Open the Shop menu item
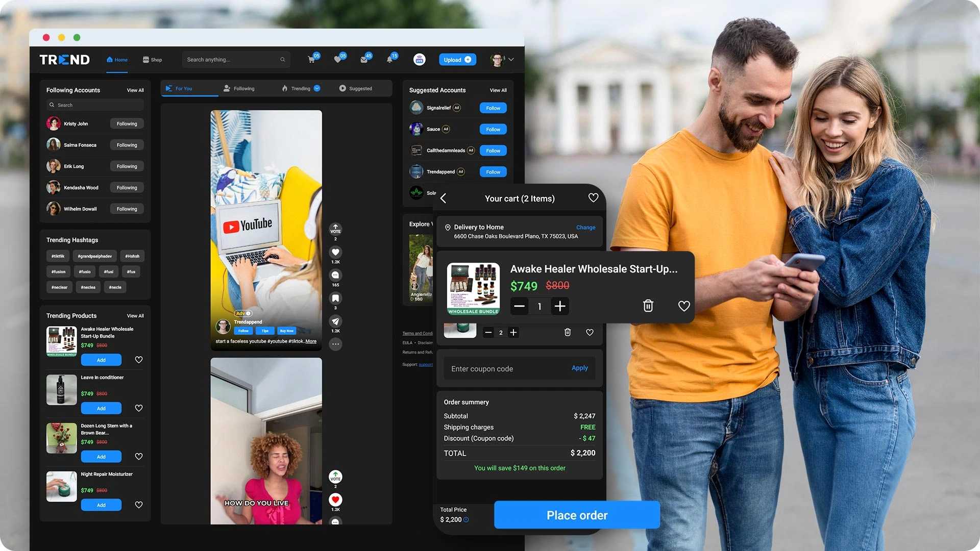 (152, 60)
